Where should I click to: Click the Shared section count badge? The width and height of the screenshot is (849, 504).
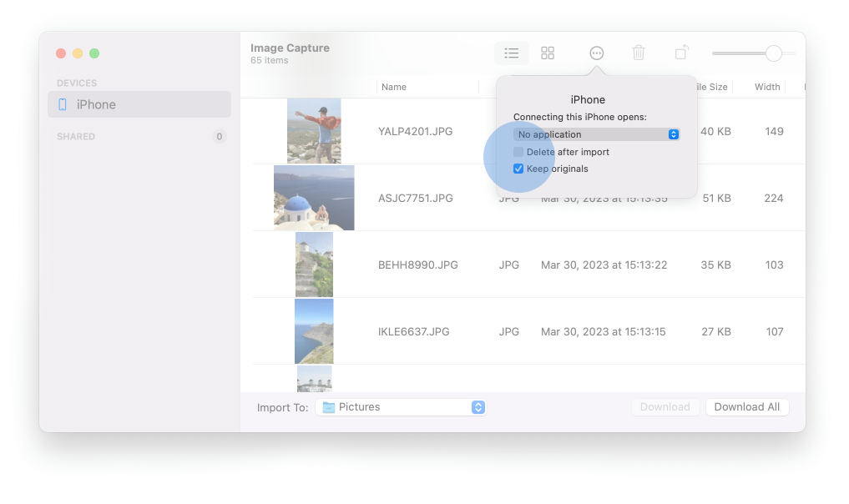click(220, 136)
